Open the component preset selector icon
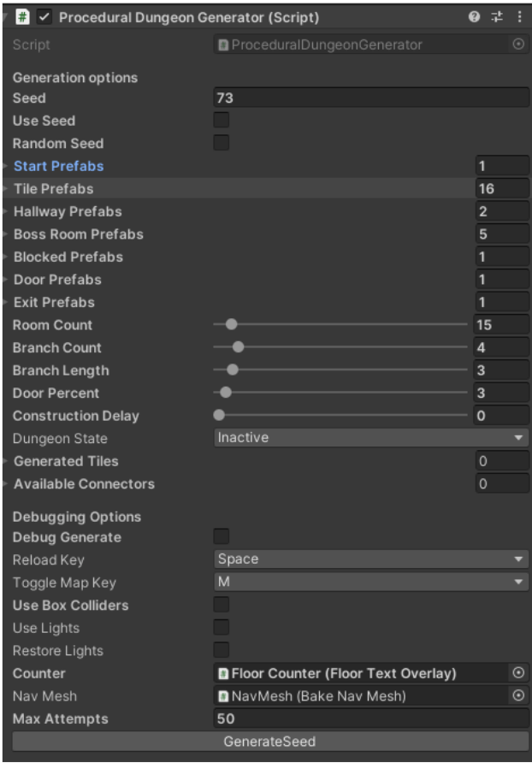The height and width of the screenshot is (763, 532). pyautogui.click(x=497, y=17)
